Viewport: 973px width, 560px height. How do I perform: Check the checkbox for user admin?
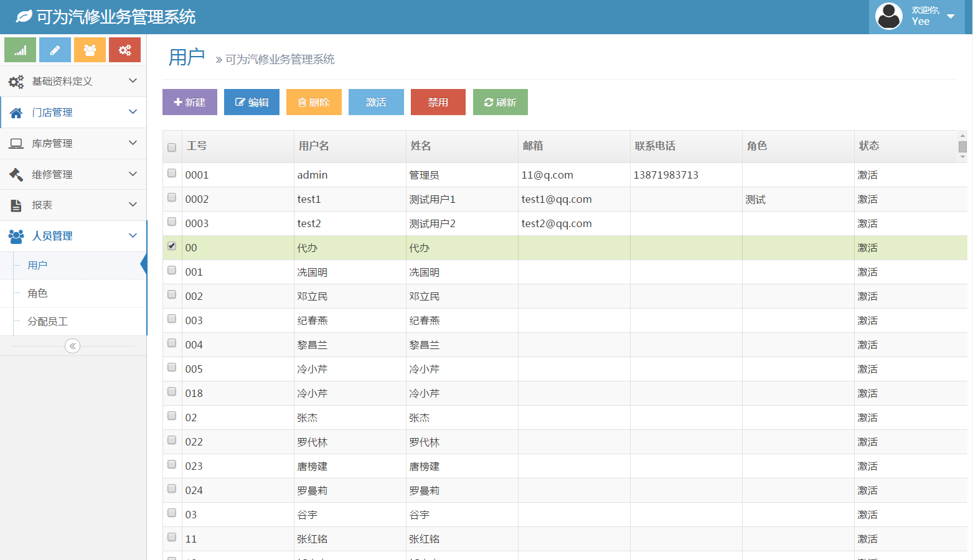(172, 174)
